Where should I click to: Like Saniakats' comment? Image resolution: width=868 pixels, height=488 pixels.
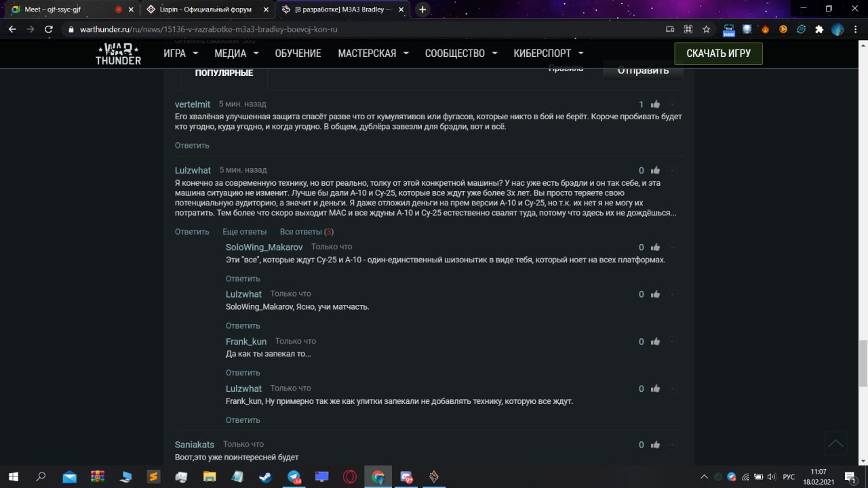655,445
